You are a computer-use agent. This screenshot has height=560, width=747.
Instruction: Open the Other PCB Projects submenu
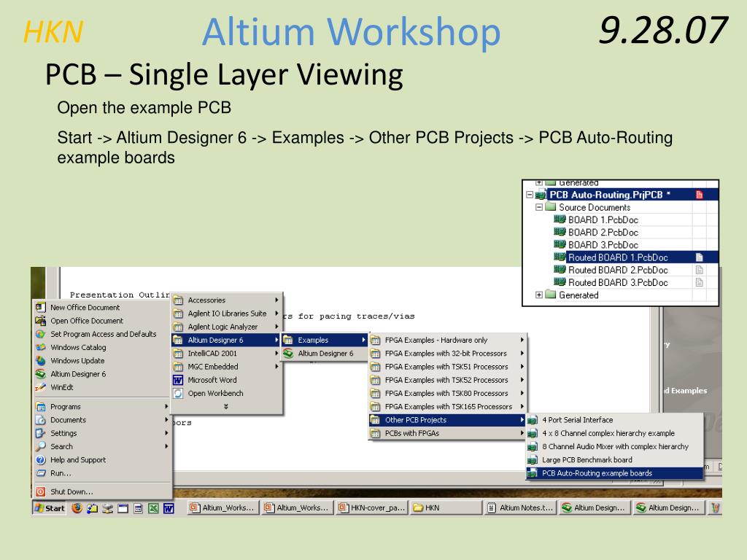tap(448, 421)
